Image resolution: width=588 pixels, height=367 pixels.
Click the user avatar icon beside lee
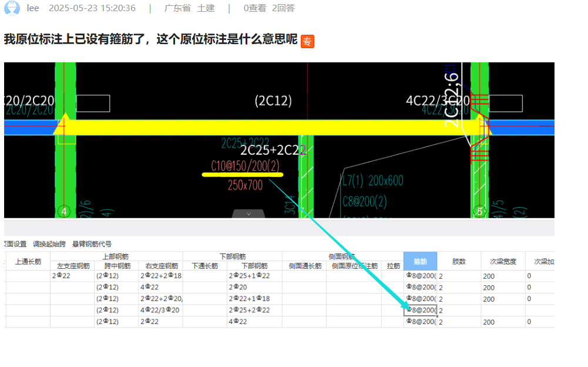point(12,8)
